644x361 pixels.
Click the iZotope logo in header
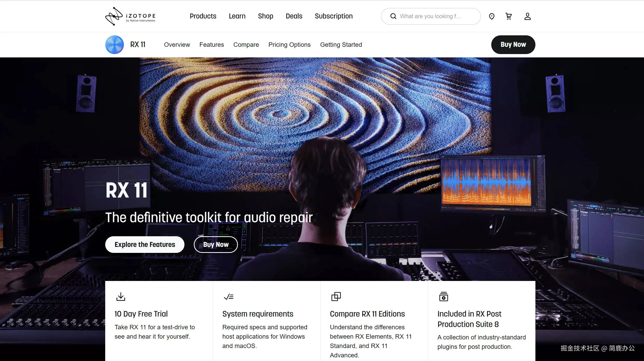click(x=130, y=16)
